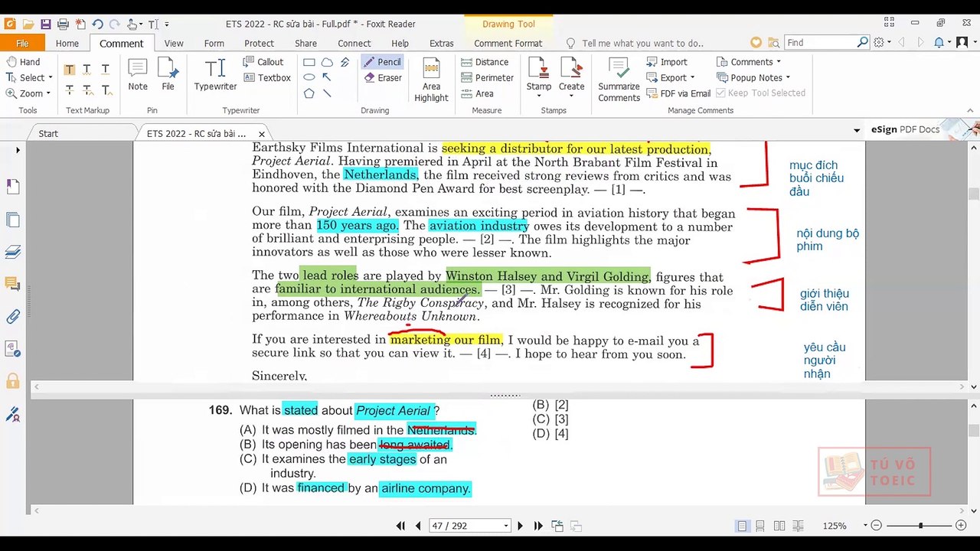The width and height of the screenshot is (980, 551).
Task: Open Summarize Comments
Action: coord(619,79)
